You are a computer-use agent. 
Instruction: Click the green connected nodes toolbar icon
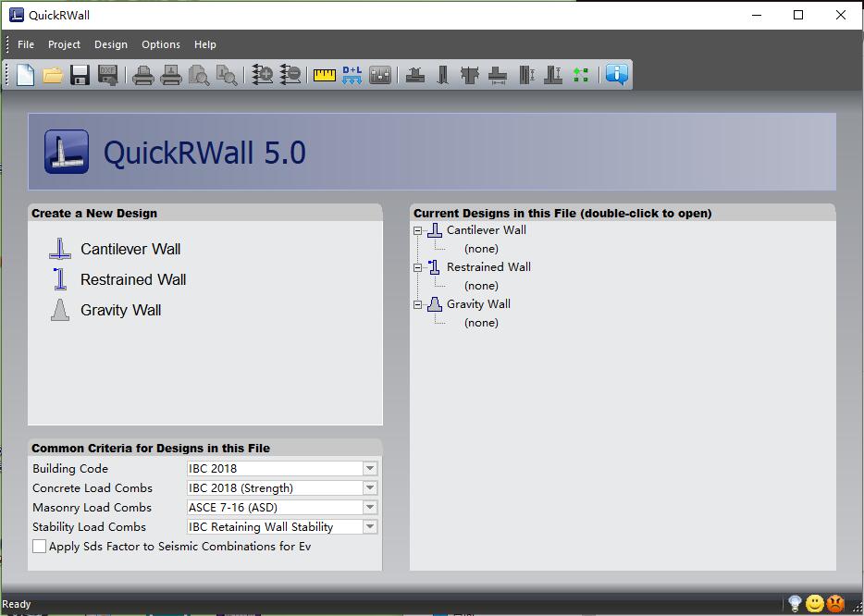[x=581, y=75]
